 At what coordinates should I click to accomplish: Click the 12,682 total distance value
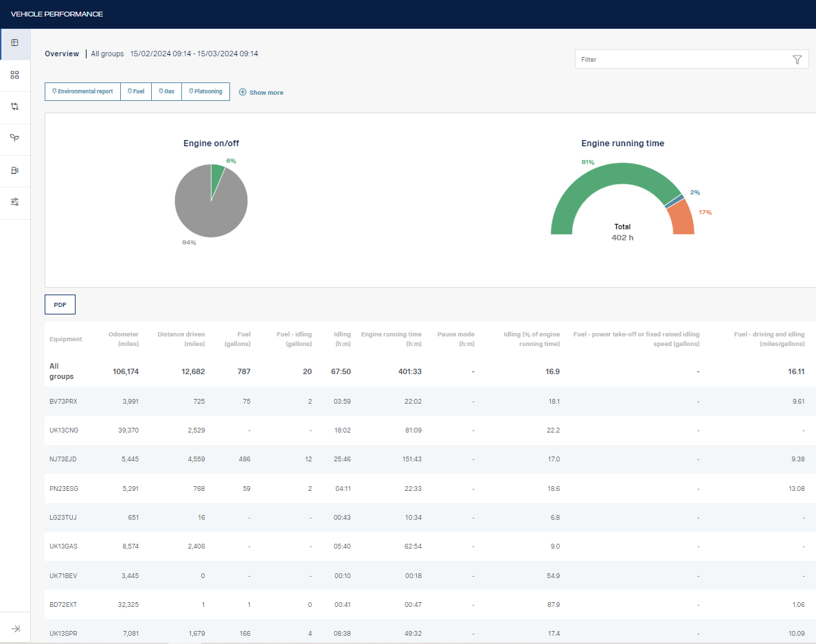(193, 371)
